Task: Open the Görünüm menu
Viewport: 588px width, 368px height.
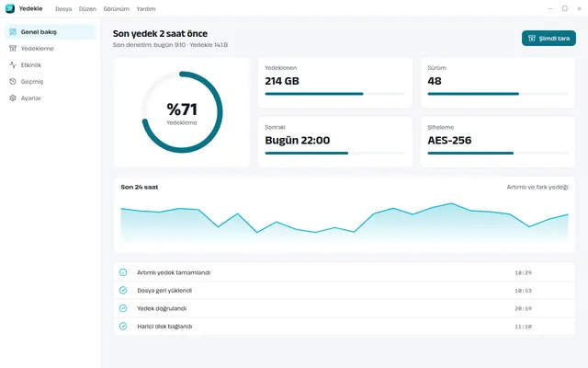Action: [117, 8]
